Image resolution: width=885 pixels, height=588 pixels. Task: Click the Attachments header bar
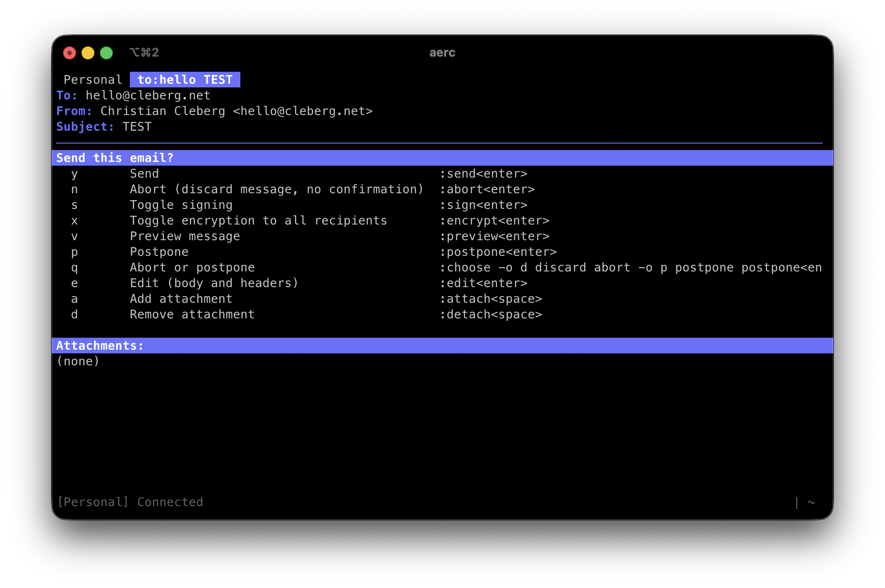point(99,345)
